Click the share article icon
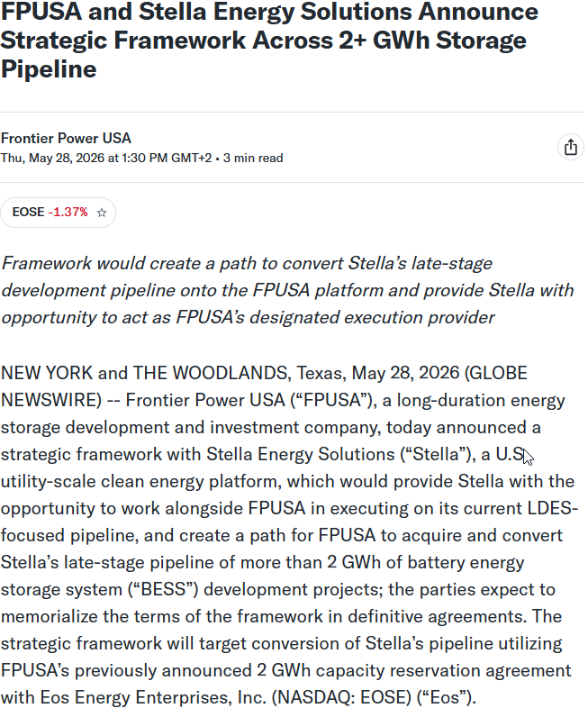588x708 pixels. (570, 147)
